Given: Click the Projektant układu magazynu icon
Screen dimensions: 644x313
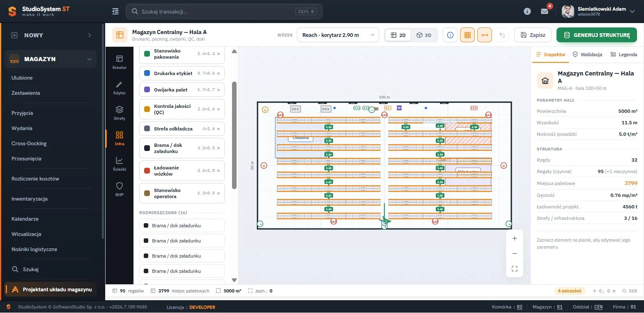Looking at the screenshot, I should (x=15, y=289).
